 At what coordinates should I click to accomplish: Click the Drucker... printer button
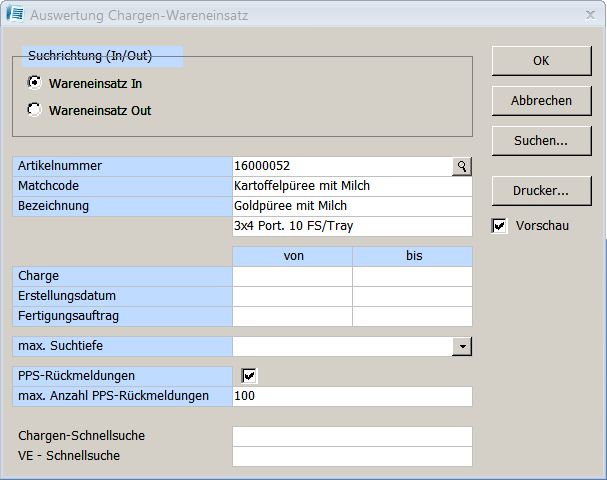pyautogui.click(x=541, y=191)
